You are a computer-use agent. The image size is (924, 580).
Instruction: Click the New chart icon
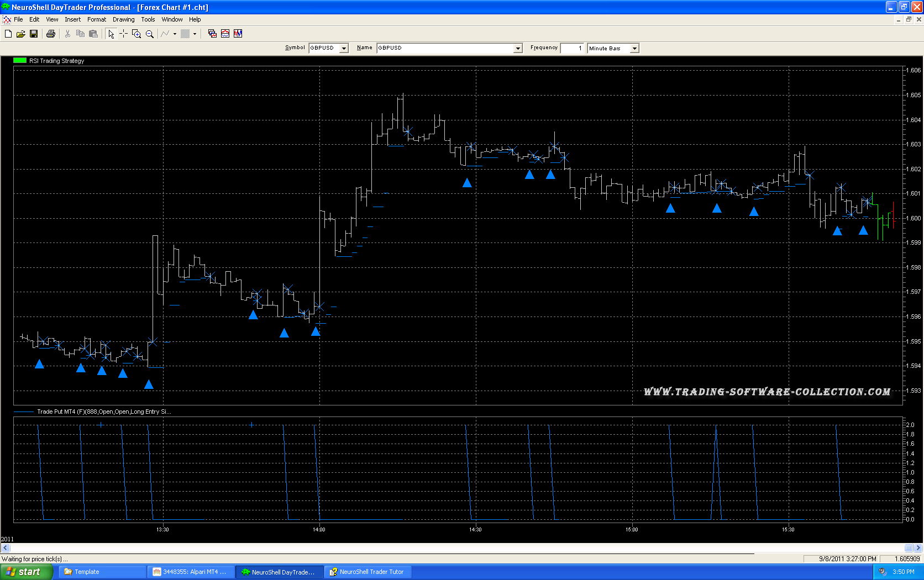coord(8,34)
